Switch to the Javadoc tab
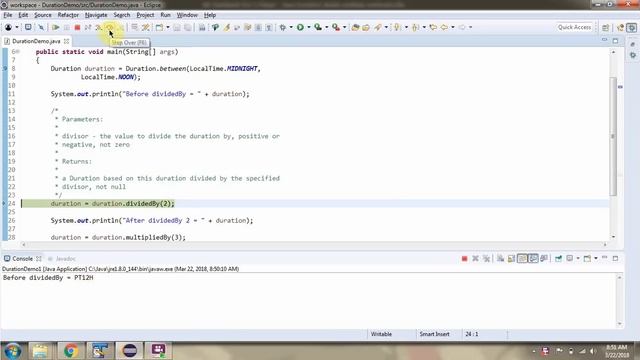The image size is (640, 360). 62,259
